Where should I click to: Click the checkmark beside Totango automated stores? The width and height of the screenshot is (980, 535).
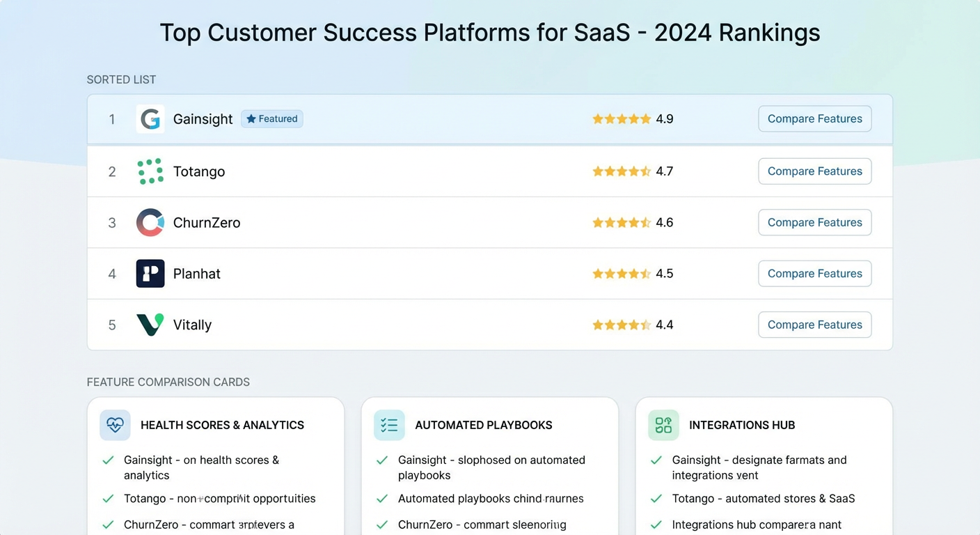[x=656, y=499]
